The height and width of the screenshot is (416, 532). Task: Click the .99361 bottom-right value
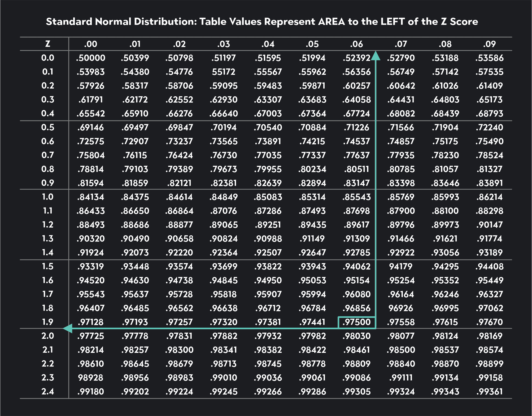tap(489, 392)
